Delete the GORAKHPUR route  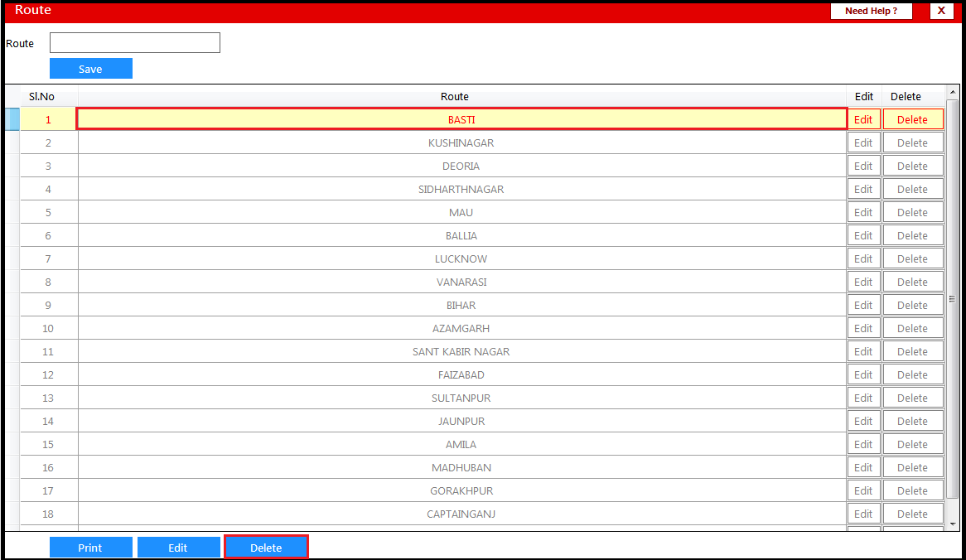click(x=912, y=491)
